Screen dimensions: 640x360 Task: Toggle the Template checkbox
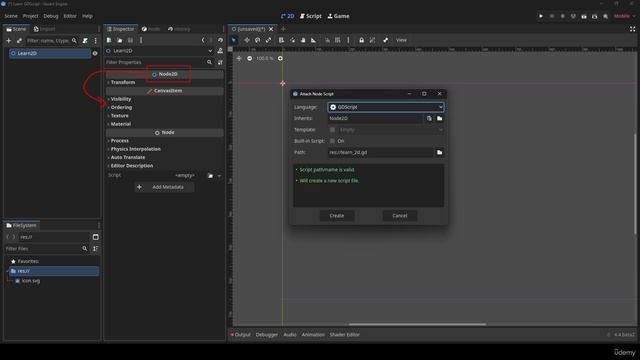pos(332,129)
